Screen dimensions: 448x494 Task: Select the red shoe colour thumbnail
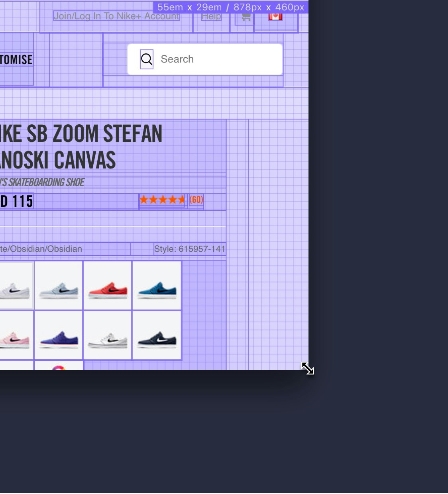click(x=108, y=286)
